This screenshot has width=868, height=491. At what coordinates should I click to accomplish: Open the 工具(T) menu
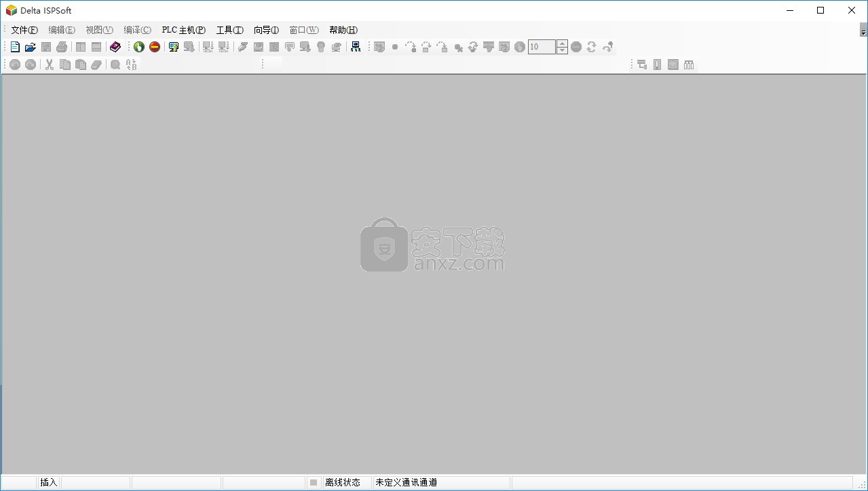point(230,30)
